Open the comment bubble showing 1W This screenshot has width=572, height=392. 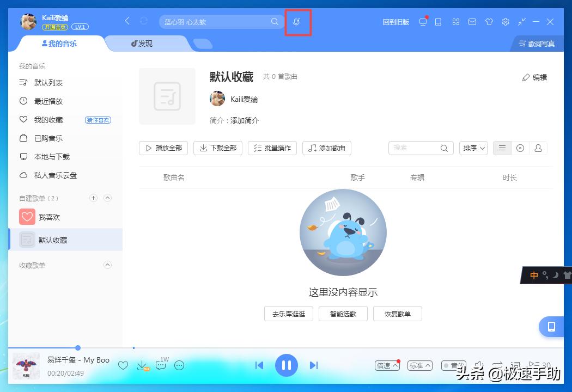(x=160, y=365)
